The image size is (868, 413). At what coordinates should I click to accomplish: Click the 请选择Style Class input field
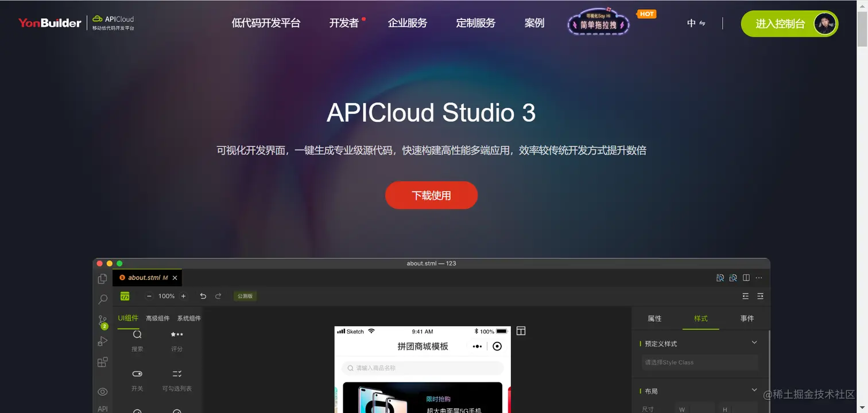(x=699, y=362)
